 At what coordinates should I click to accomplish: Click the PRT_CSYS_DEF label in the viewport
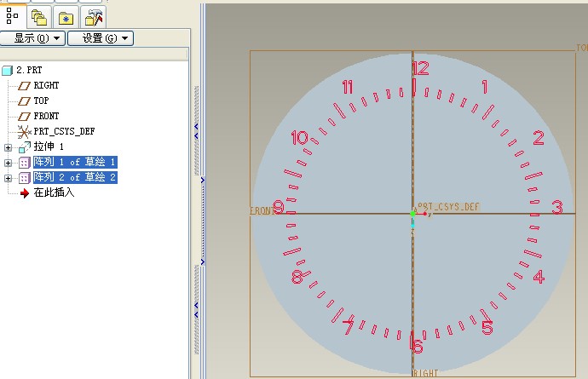click(448, 207)
